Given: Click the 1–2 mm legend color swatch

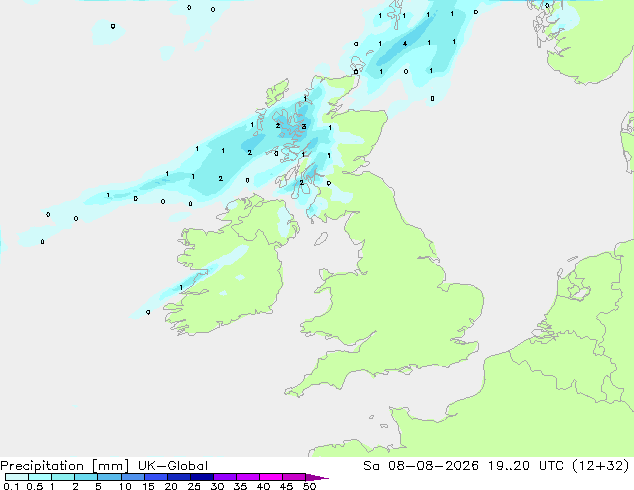Looking at the screenshot, I should coord(63,477).
